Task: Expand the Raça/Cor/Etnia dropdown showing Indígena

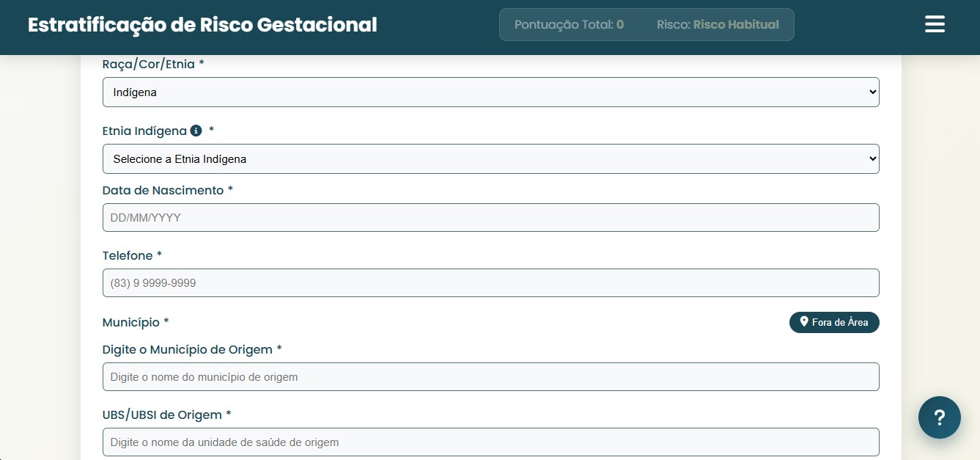Action: tap(490, 92)
